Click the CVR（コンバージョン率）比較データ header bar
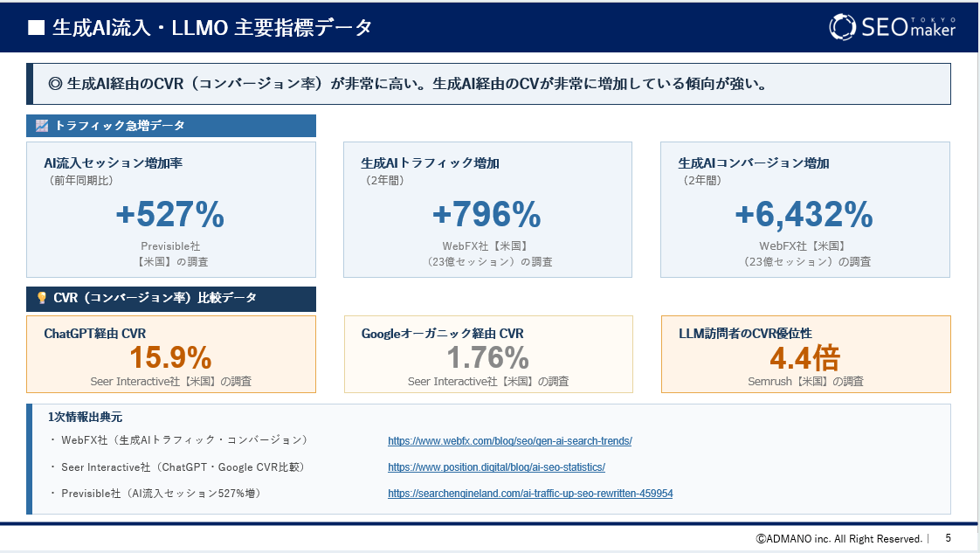This screenshot has width=980, height=553. (x=171, y=300)
